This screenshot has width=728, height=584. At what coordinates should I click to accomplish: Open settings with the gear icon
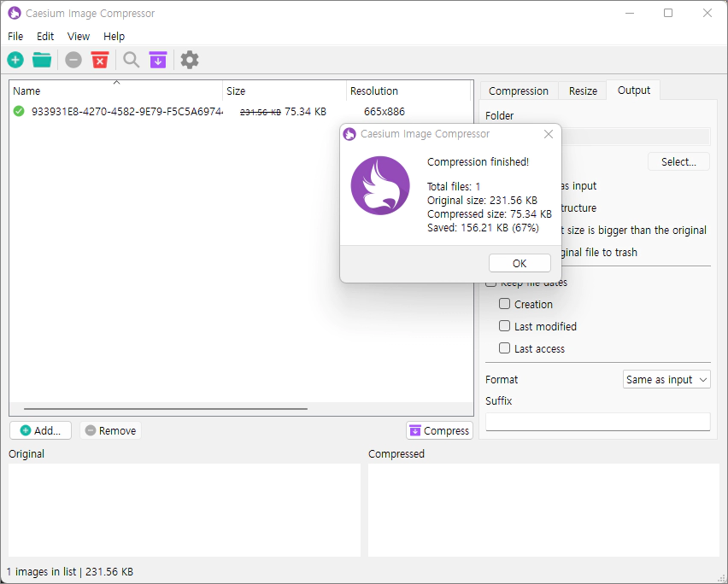click(190, 60)
